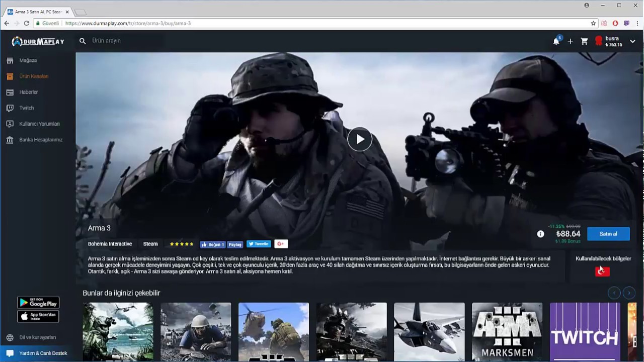
Task: Open Banka Hesaplarımız page
Action: click(x=40, y=140)
